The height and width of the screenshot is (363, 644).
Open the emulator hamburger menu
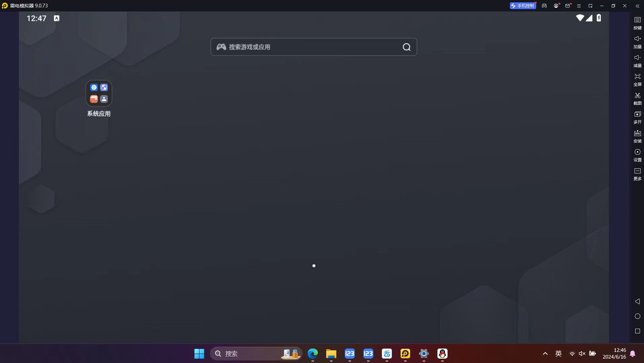click(579, 6)
